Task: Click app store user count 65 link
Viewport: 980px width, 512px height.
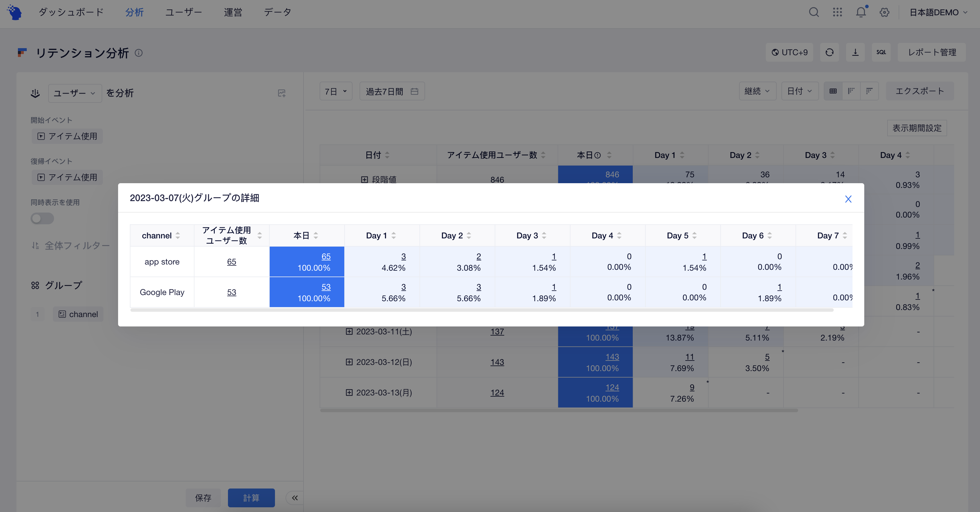Action: click(231, 262)
